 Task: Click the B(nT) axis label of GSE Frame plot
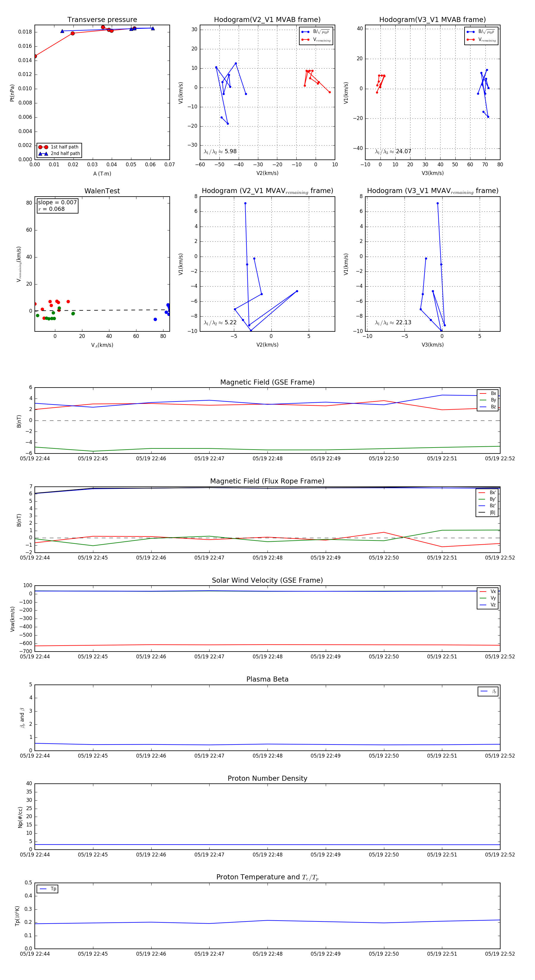pos(19,421)
